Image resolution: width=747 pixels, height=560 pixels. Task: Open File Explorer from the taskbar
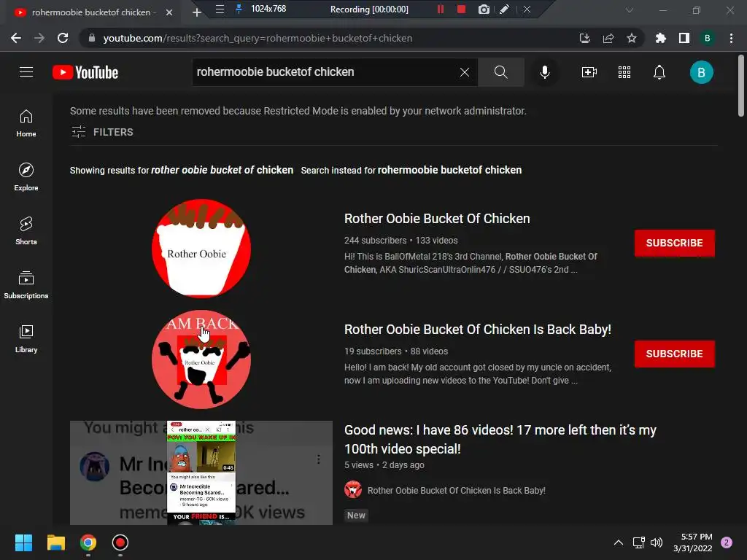point(55,542)
